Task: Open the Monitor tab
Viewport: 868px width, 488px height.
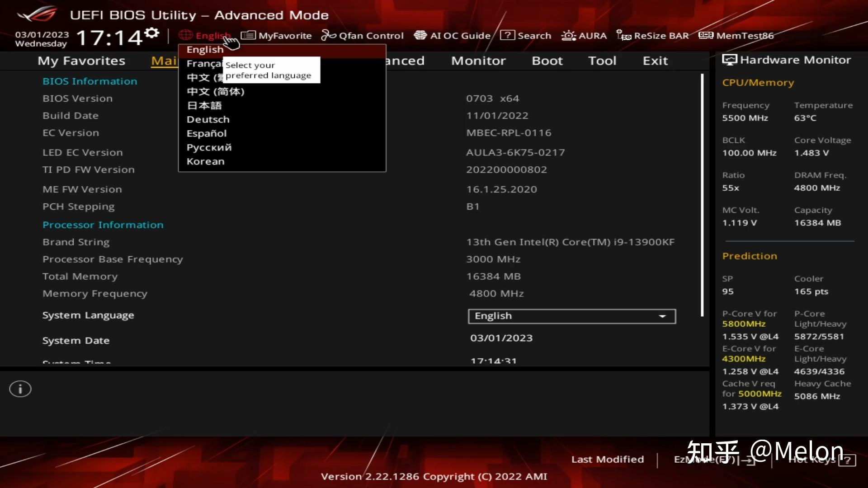Action: pos(478,61)
